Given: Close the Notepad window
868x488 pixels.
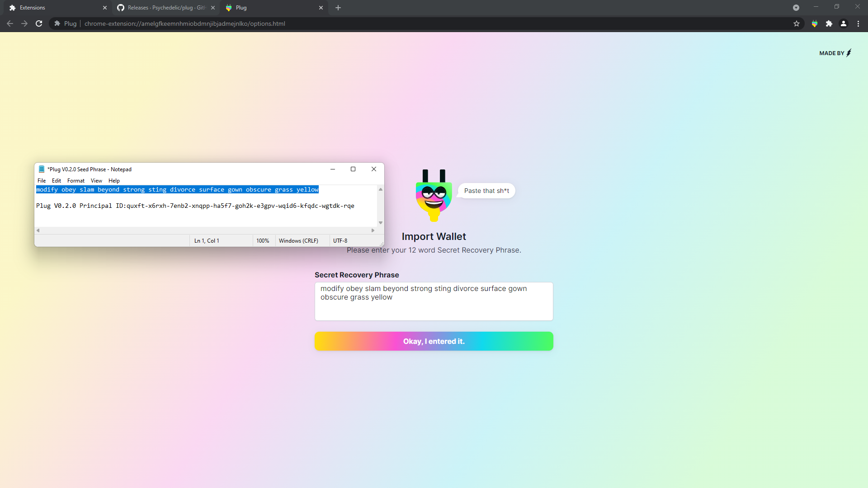Looking at the screenshot, I should pos(374,169).
